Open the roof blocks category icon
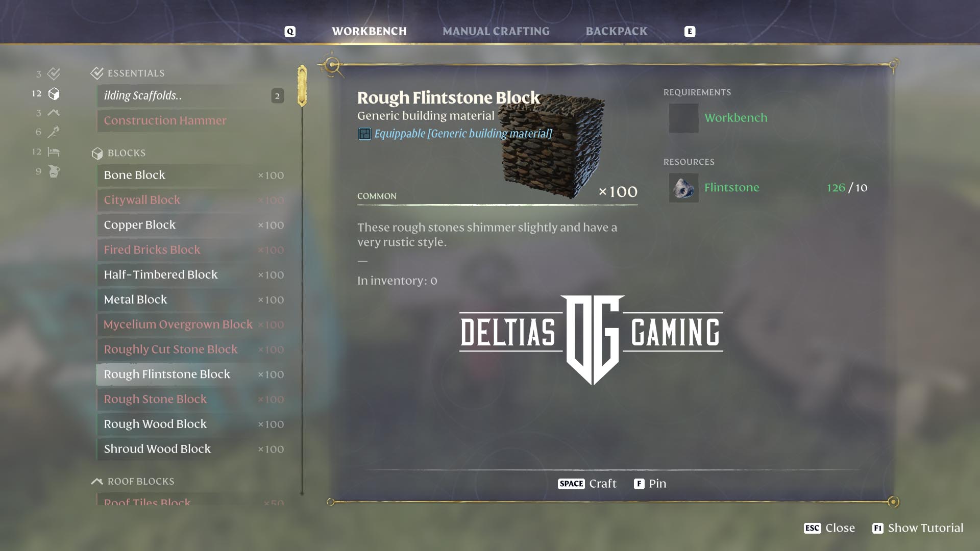Image resolution: width=980 pixels, height=551 pixels. pos(54,113)
